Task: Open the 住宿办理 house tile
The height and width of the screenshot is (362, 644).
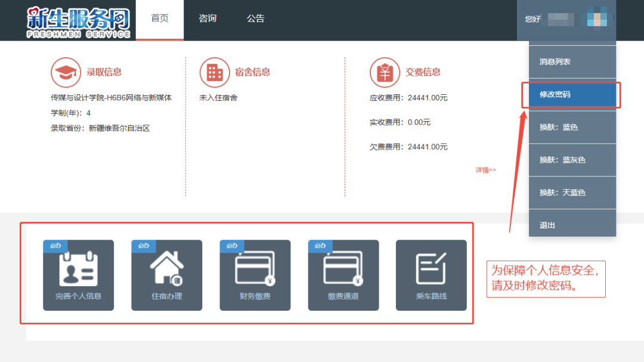Action: coord(167,276)
